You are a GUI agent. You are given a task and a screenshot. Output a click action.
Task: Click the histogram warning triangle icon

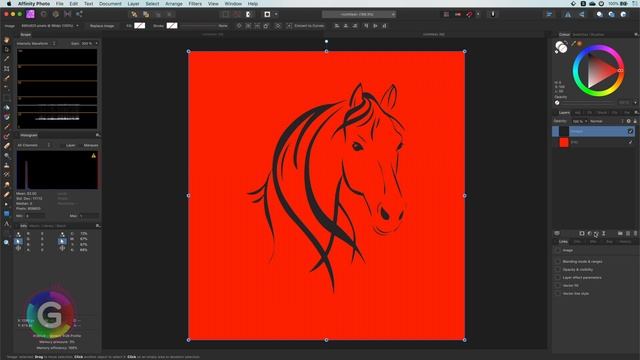tap(93, 156)
